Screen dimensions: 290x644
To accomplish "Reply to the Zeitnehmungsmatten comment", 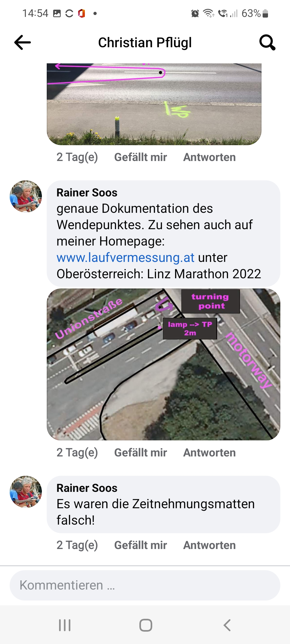I will [209, 545].
